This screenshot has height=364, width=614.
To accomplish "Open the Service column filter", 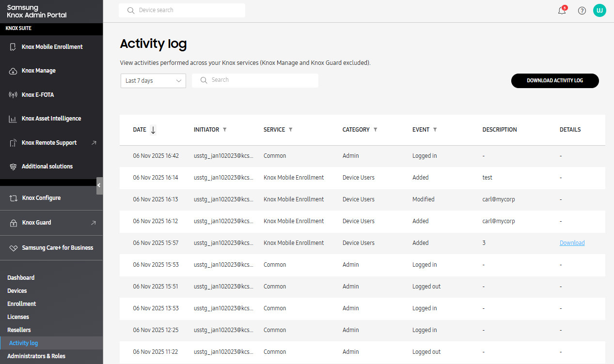I will coord(291,129).
